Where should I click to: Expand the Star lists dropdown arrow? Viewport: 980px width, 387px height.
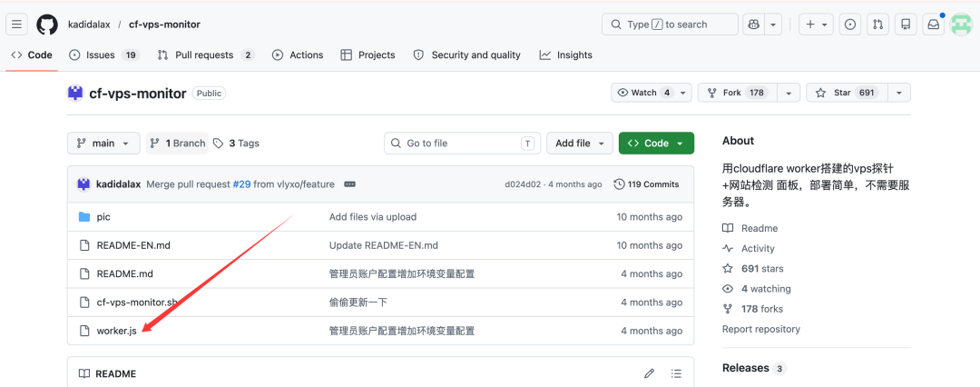click(899, 93)
